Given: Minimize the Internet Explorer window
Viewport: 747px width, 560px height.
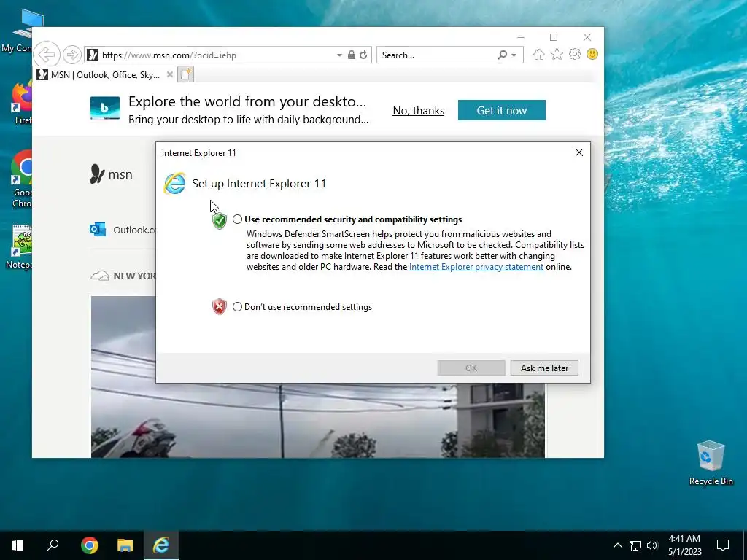Looking at the screenshot, I should 521,37.
